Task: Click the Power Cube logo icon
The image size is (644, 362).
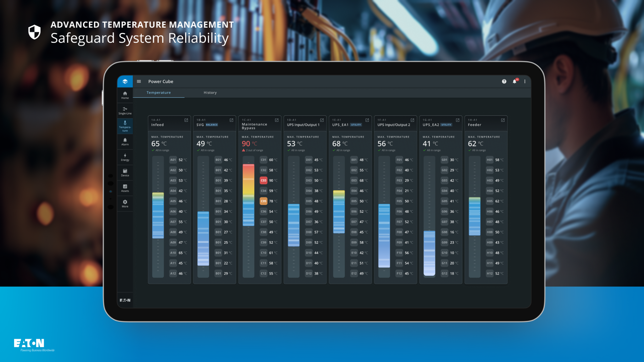Action: point(125,81)
